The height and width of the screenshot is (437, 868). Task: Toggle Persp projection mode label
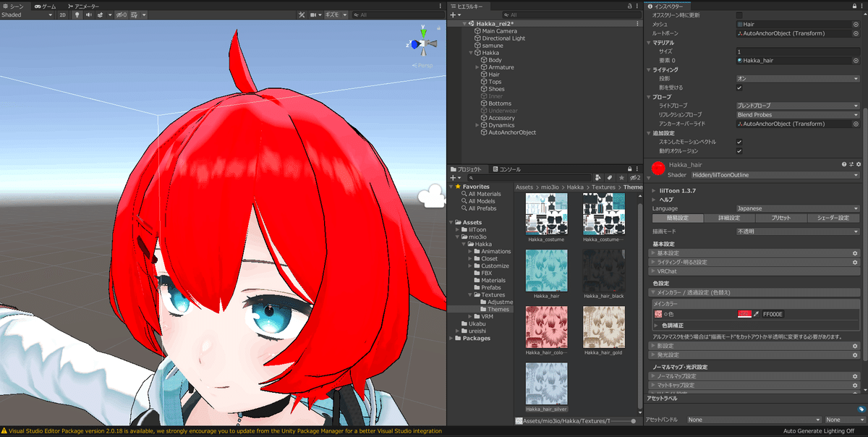tap(422, 66)
